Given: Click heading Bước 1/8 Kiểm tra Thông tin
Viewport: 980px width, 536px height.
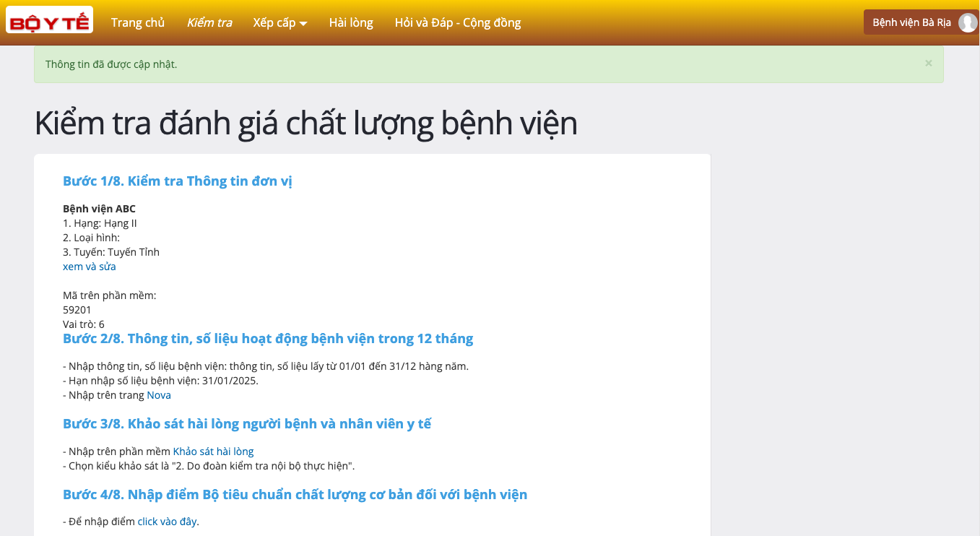Looking at the screenshot, I should 177,181.
